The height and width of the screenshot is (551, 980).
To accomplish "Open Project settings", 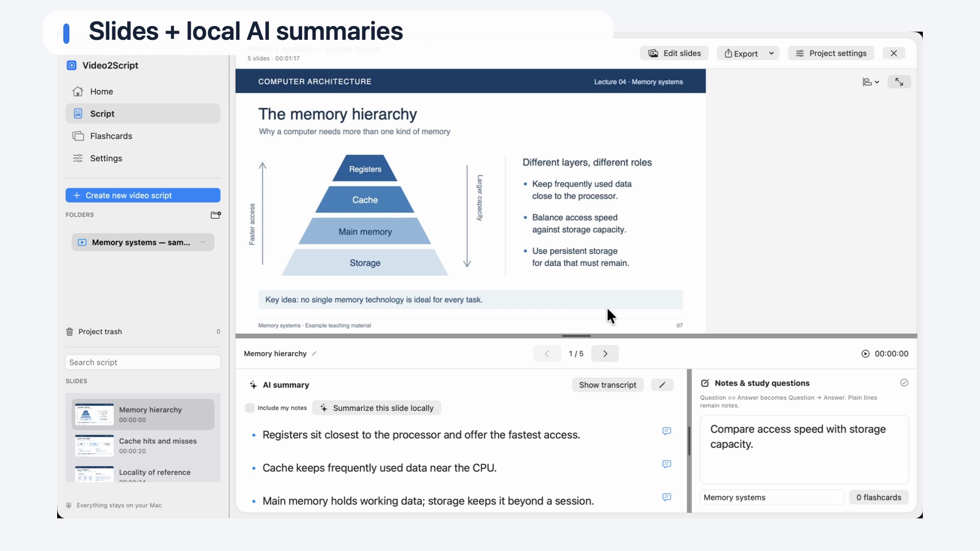I will pyautogui.click(x=831, y=53).
